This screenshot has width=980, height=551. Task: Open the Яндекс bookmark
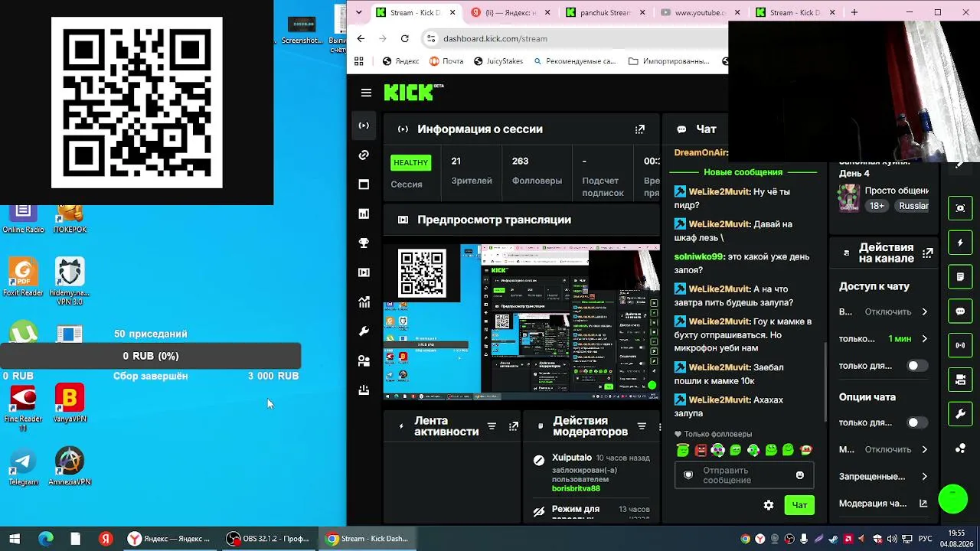(400, 61)
